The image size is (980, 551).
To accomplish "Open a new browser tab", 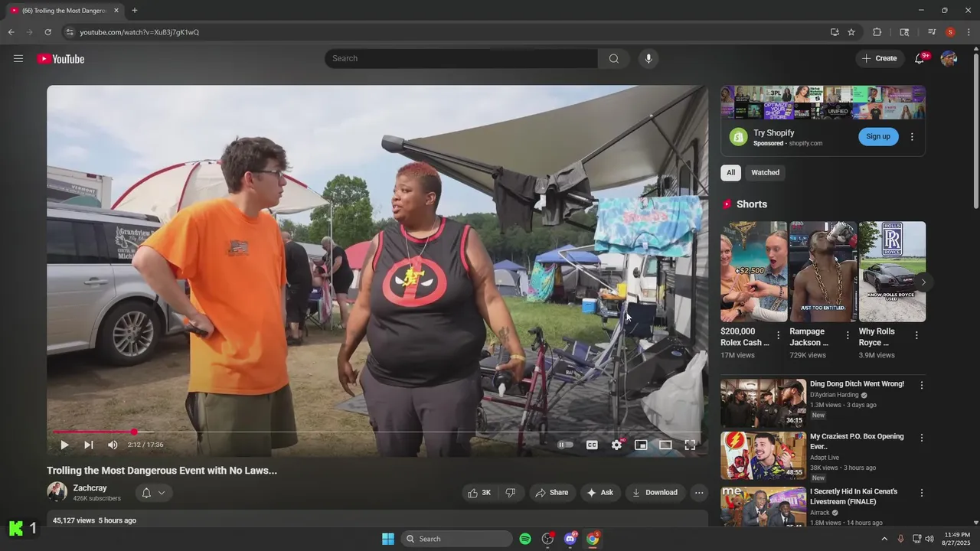I will [x=135, y=10].
